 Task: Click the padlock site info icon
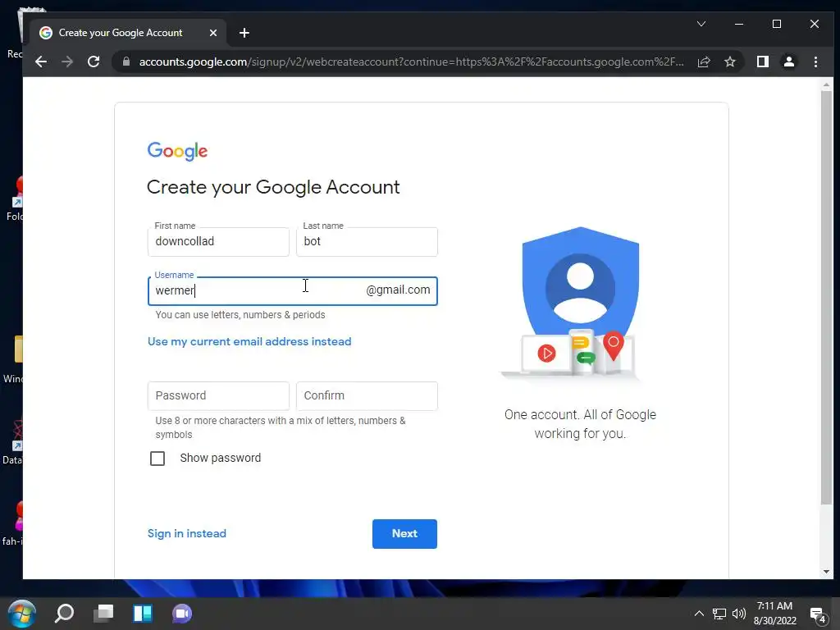[126, 62]
